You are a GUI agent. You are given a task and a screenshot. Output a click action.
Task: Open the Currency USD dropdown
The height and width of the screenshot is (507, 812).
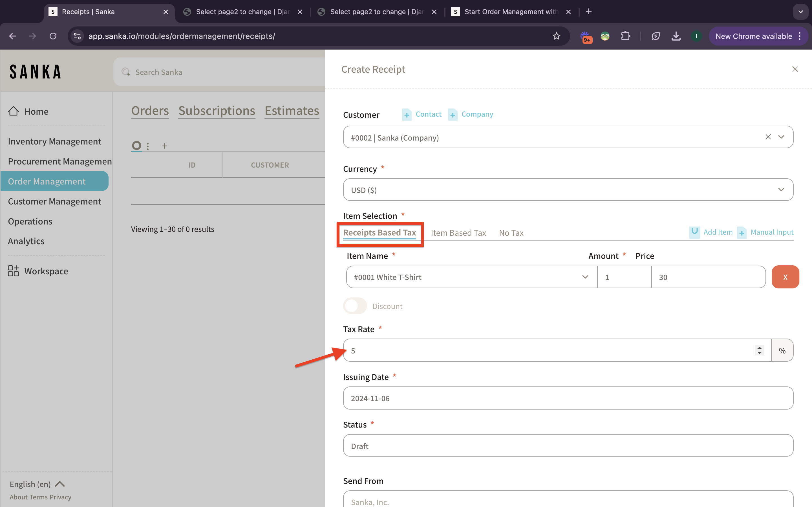point(568,190)
